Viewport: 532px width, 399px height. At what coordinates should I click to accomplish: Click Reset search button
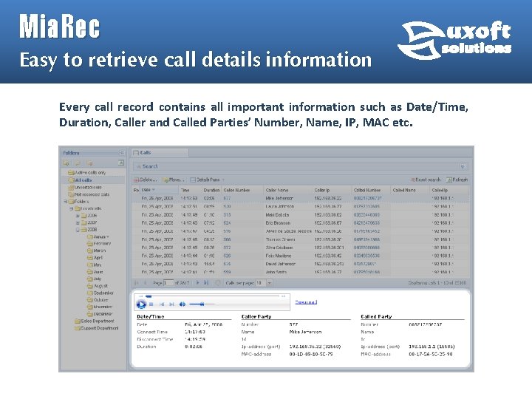(x=426, y=180)
